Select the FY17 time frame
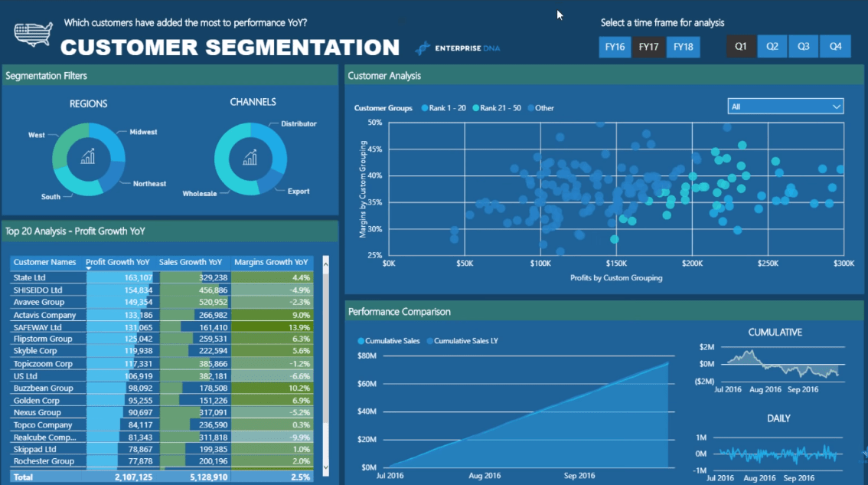Viewport: 868px width, 485px height. [x=649, y=47]
